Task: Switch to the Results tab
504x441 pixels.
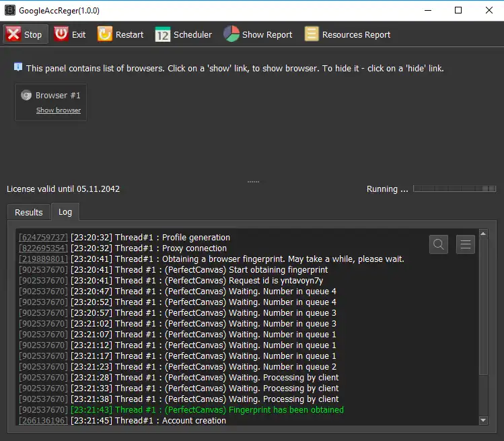Action: 29,212
